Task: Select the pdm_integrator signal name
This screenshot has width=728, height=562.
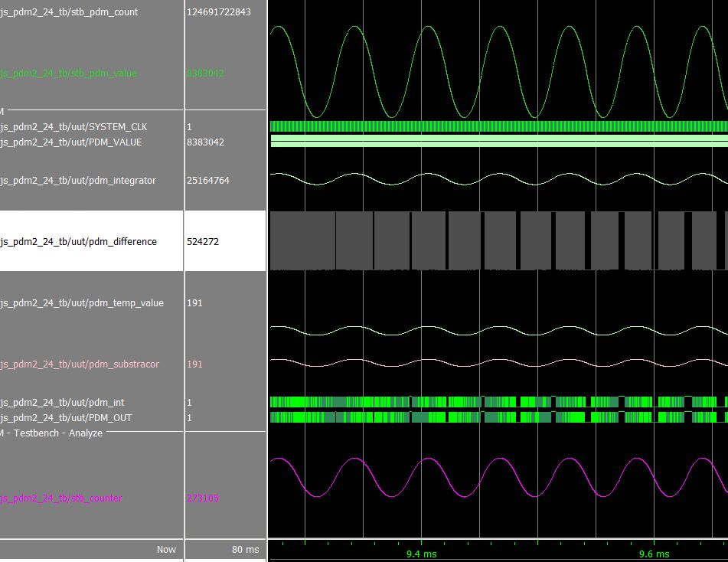Action: click(x=78, y=181)
